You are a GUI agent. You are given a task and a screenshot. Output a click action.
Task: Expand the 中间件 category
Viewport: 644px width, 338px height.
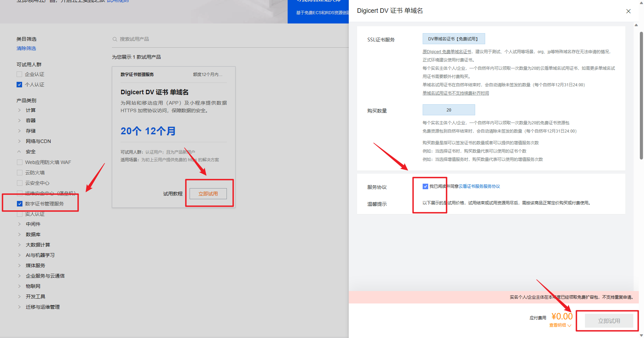pos(19,224)
